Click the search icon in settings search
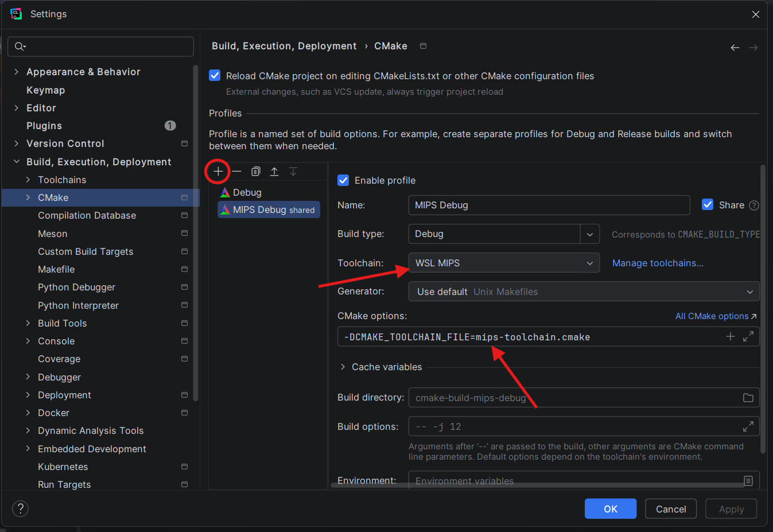 click(x=20, y=46)
